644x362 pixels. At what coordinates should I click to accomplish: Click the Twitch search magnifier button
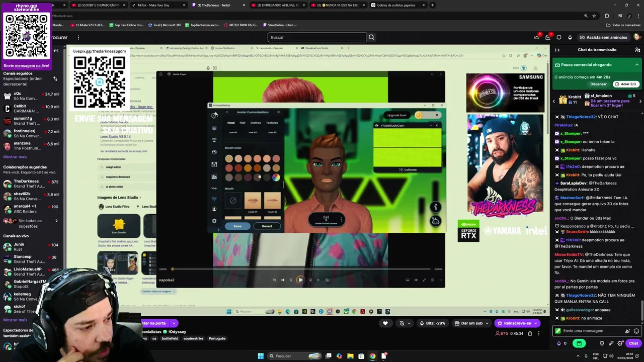(x=371, y=37)
